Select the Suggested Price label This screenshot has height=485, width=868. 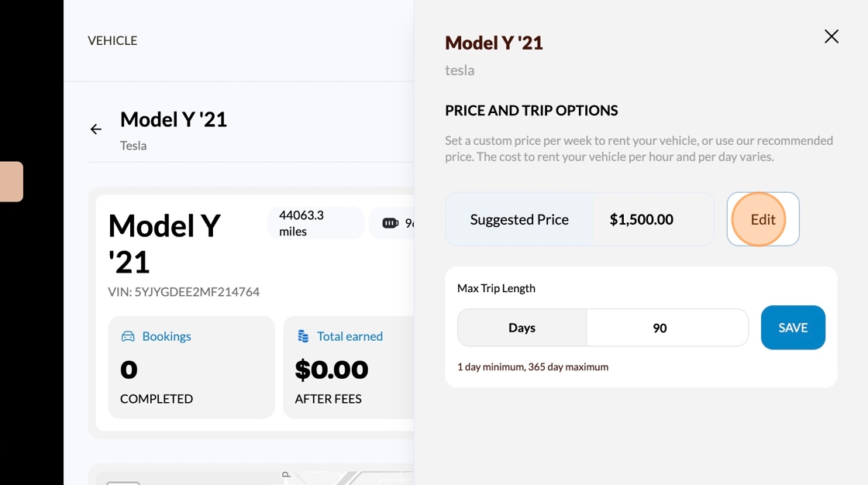[519, 219]
